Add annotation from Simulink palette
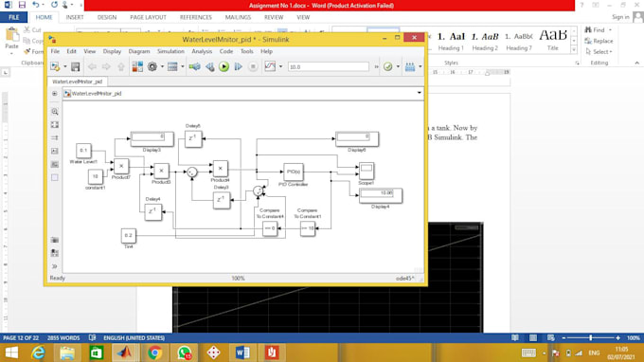644x362 pixels. [55, 151]
